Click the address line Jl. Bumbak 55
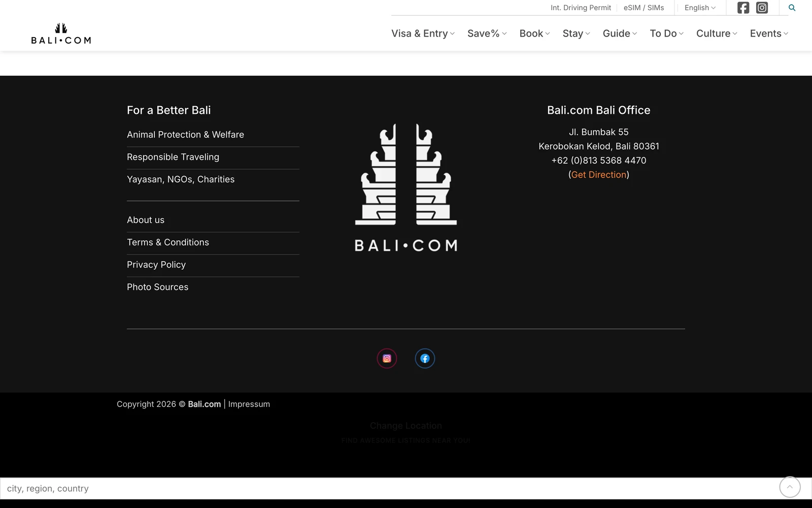 [x=599, y=132]
